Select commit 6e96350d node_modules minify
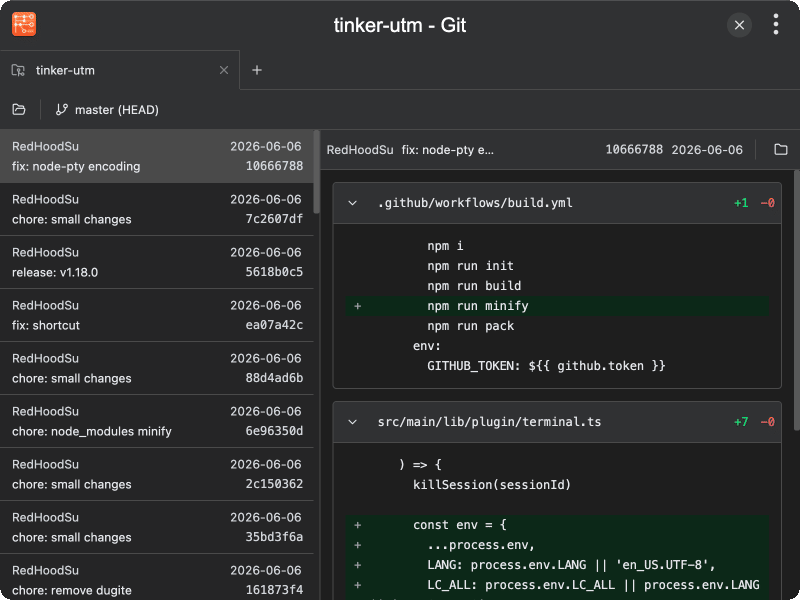The height and width of the screenshot is (600, 800). pos(157,421)
